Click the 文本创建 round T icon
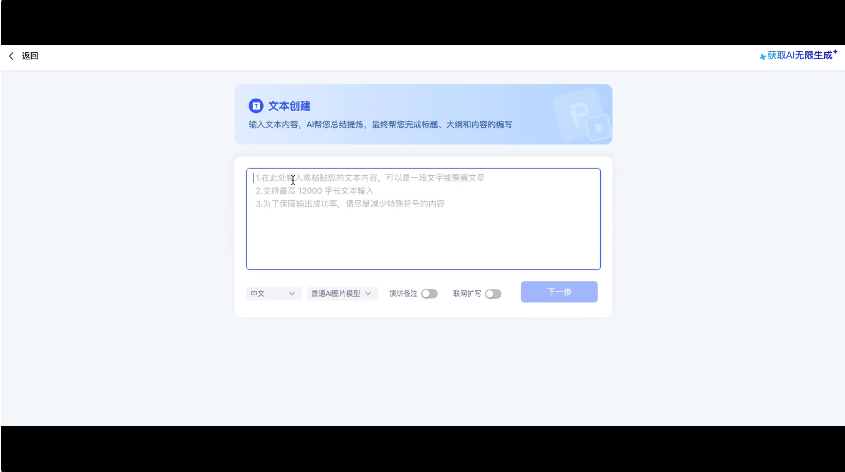 tap(256, 106)
